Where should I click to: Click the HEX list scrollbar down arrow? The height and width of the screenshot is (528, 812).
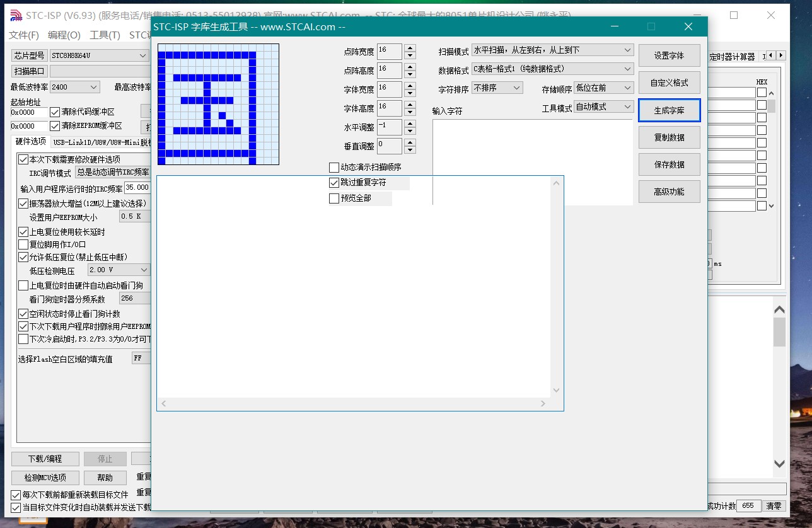point(772,206)
